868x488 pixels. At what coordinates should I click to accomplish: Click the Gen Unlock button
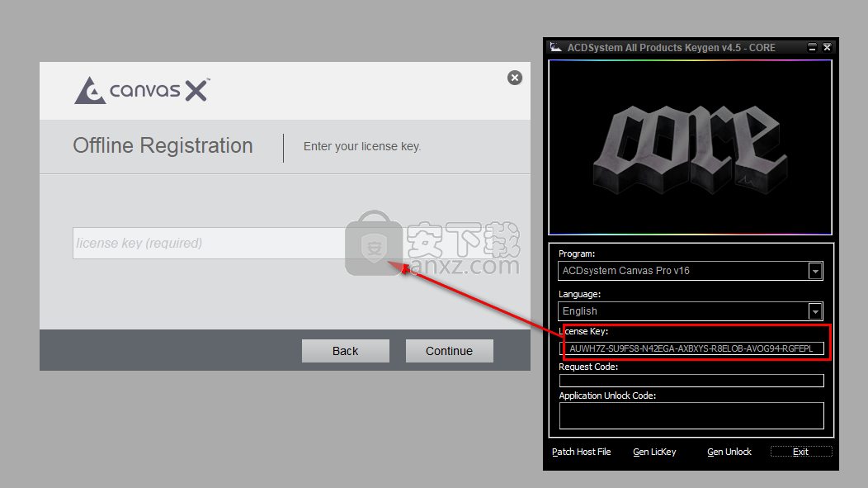pos(729,452)
